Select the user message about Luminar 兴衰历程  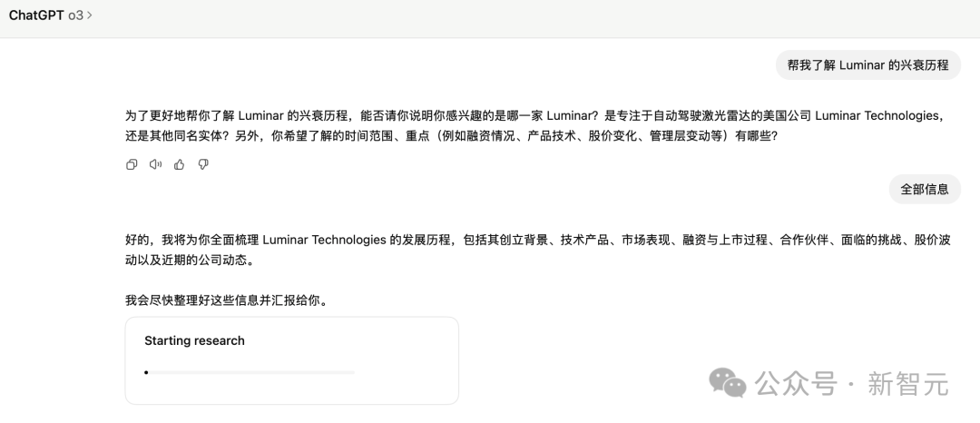pyautogui.click(x=867, y=65)
